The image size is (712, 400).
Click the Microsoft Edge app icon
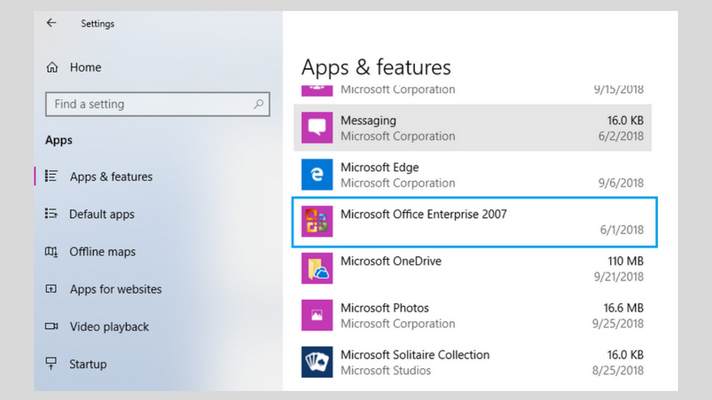pyautogui.click(x=317, y=174)
